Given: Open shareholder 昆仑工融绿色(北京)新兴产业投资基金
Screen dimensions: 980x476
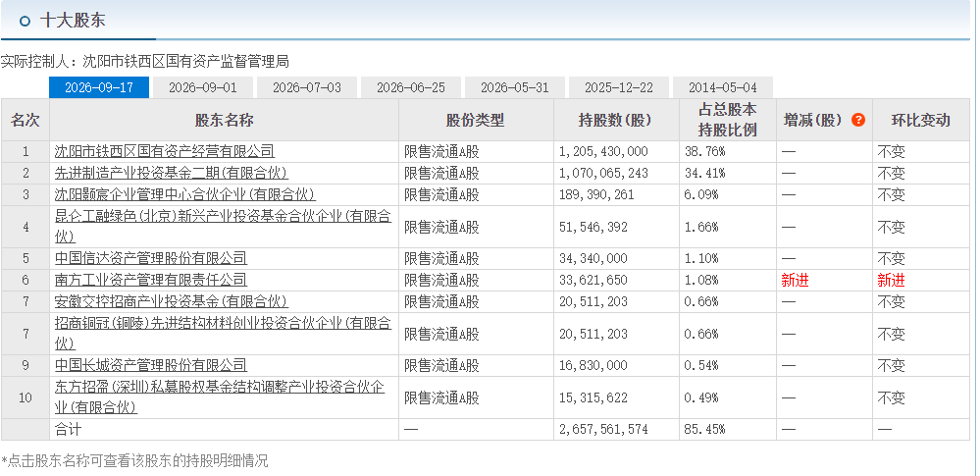Looking at the screenshot, I should [x=223, y=227].
